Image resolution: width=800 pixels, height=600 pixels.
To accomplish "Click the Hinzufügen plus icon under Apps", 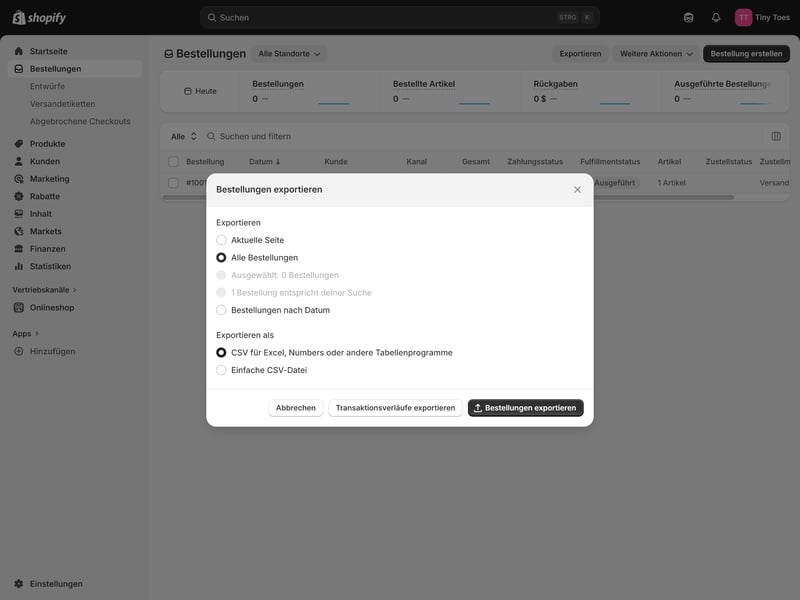I will point(19,351).
